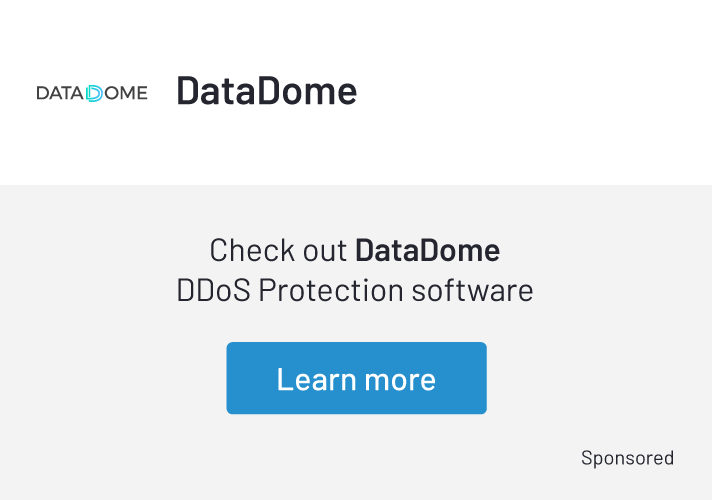Image resolution: width=712 pixels, height=500 pixels.
Task: Click the teal D in the DataDome logo
Action: pyautogui.click(x=94, y=93)
